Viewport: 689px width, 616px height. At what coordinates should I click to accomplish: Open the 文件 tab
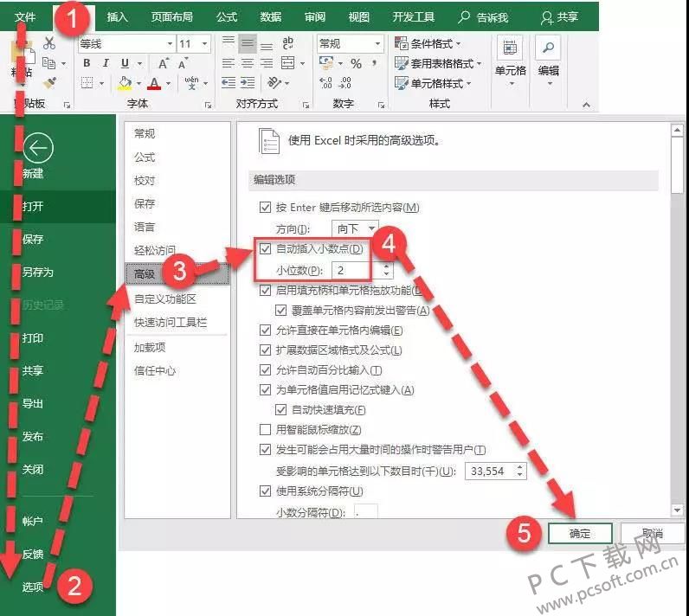pos(24,17)
